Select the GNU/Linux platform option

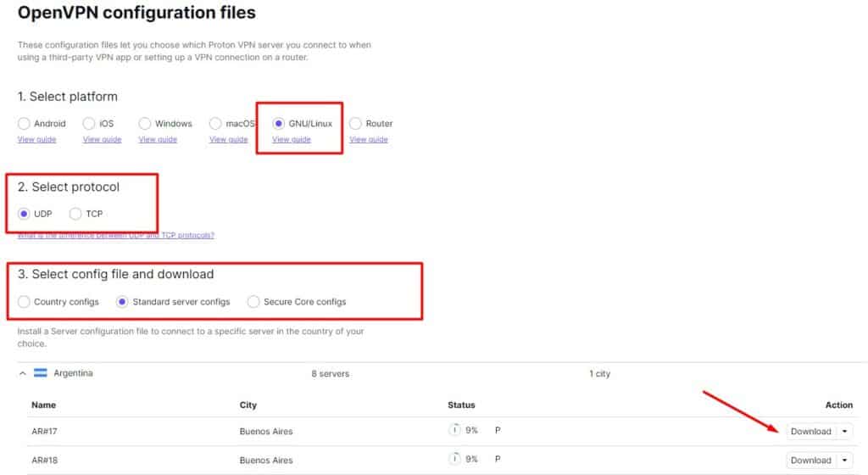tap(278, 124)
